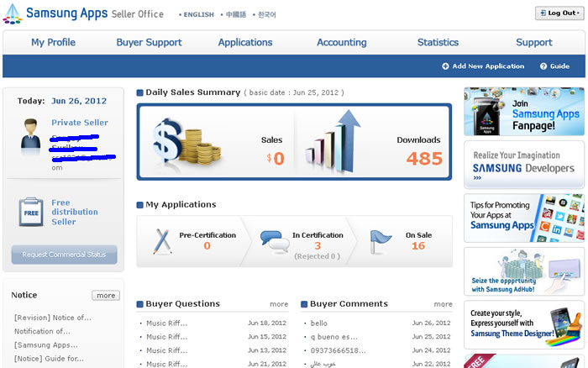Click the Notice more button
The height and width of the screenshot is (368, 588).
coord(106,295)
